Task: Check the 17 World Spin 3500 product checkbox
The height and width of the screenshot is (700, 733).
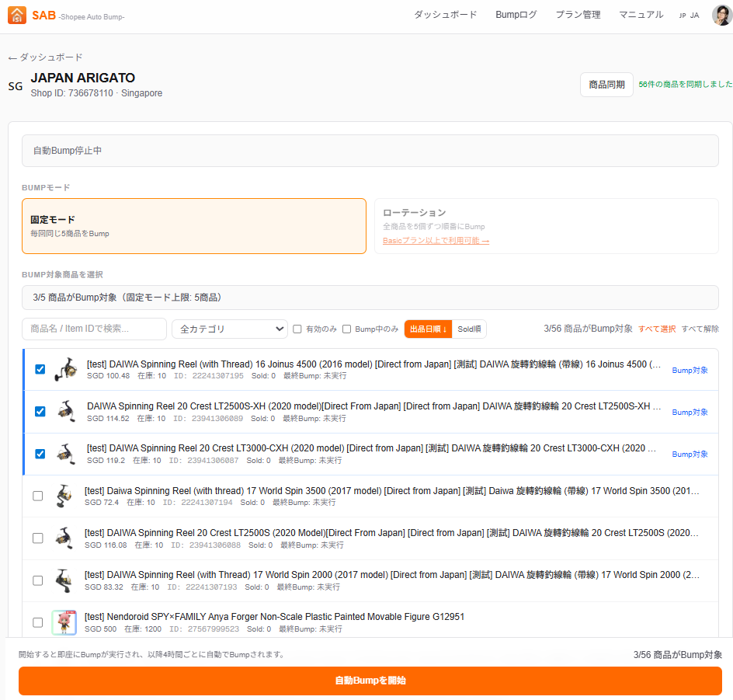Action: (38, 496)
